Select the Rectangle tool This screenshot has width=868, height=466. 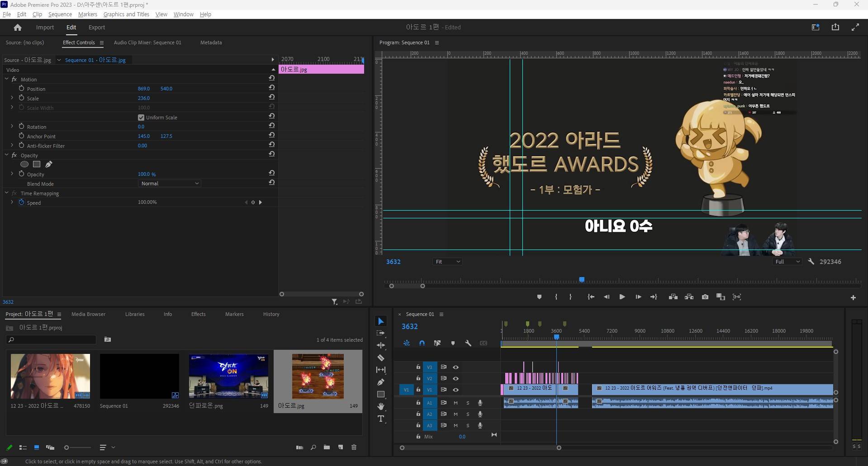[x=381, y=394]
